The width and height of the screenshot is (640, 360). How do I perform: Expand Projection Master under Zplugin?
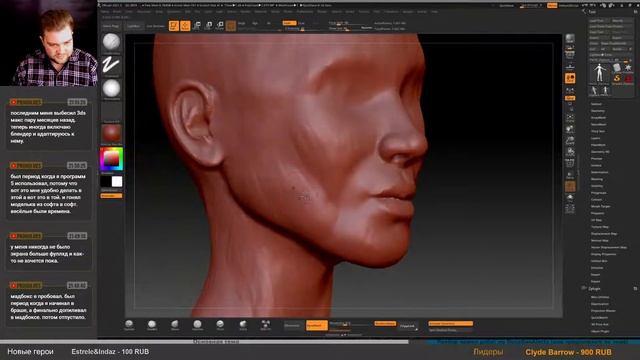pos(603,311)
